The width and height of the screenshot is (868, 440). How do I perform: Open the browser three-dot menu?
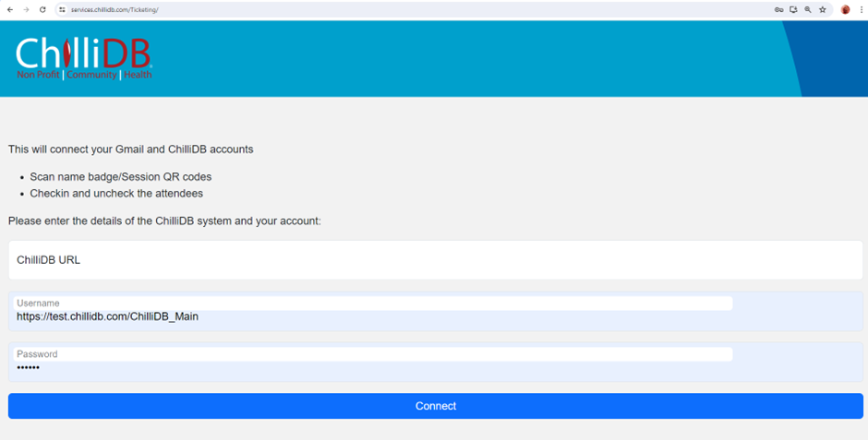(x=862, y=9)
